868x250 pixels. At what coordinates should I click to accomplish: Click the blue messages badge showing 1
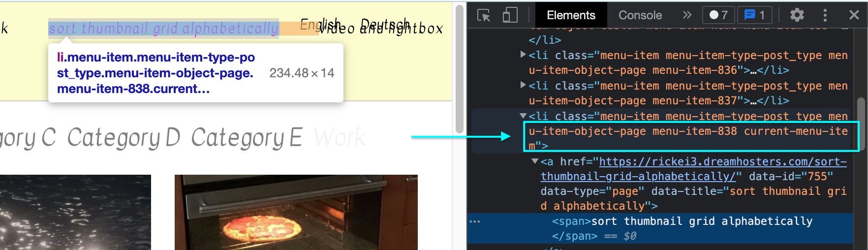[754, 15]
